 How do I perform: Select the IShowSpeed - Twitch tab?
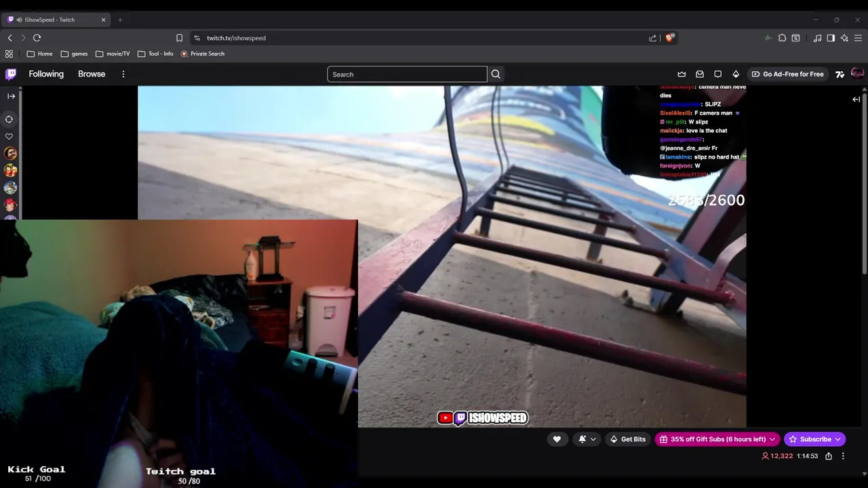pos(56,20)
